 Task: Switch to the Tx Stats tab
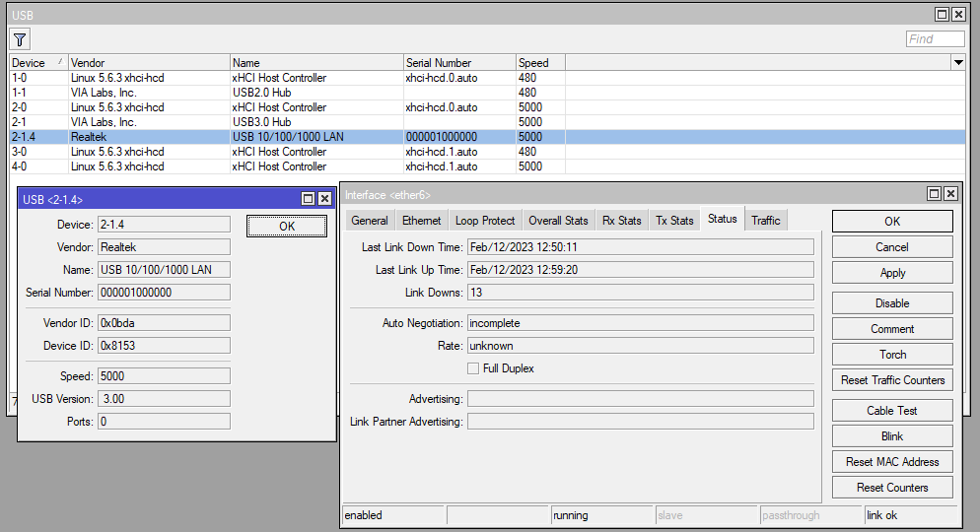point(674,221)
